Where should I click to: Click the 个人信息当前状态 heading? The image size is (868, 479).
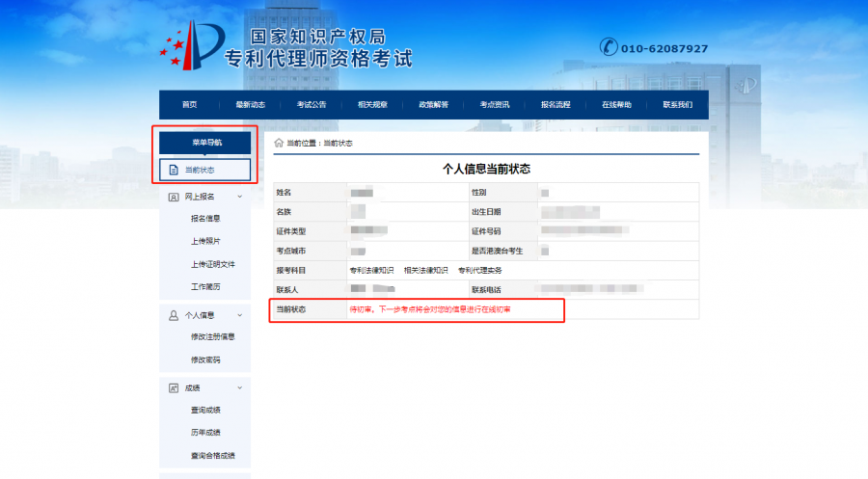486,169
